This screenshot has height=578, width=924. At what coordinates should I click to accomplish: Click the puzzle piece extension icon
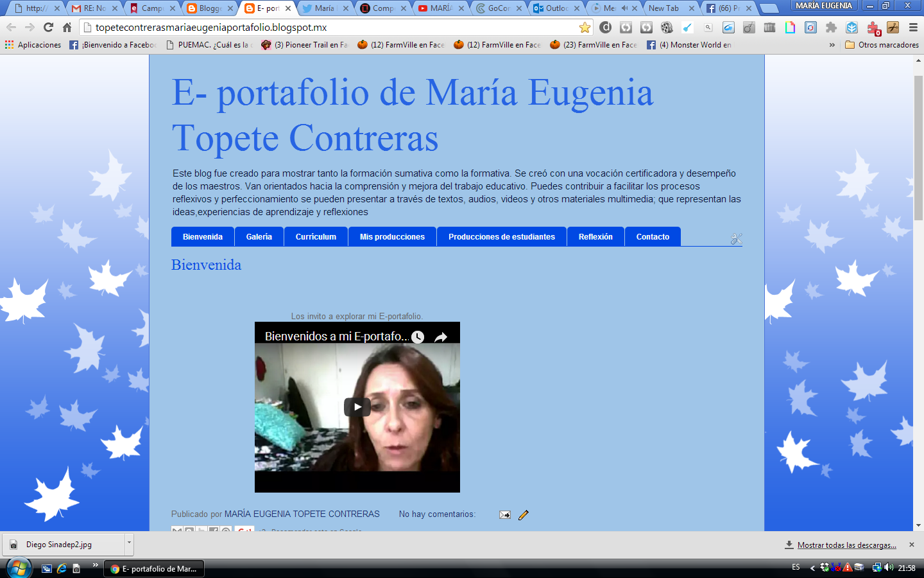tap(831, 28)
